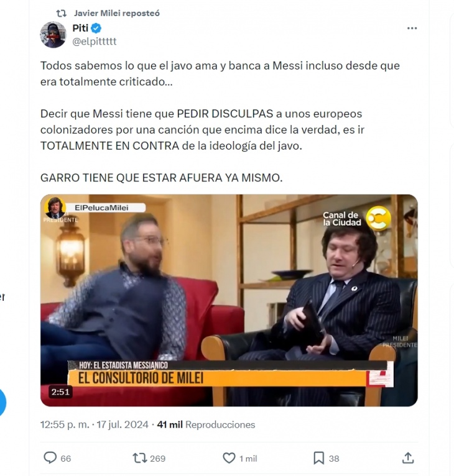Screen dimensions: 454x476
Task: Click the 269 reposts count
Action: [x=158, y=459]
